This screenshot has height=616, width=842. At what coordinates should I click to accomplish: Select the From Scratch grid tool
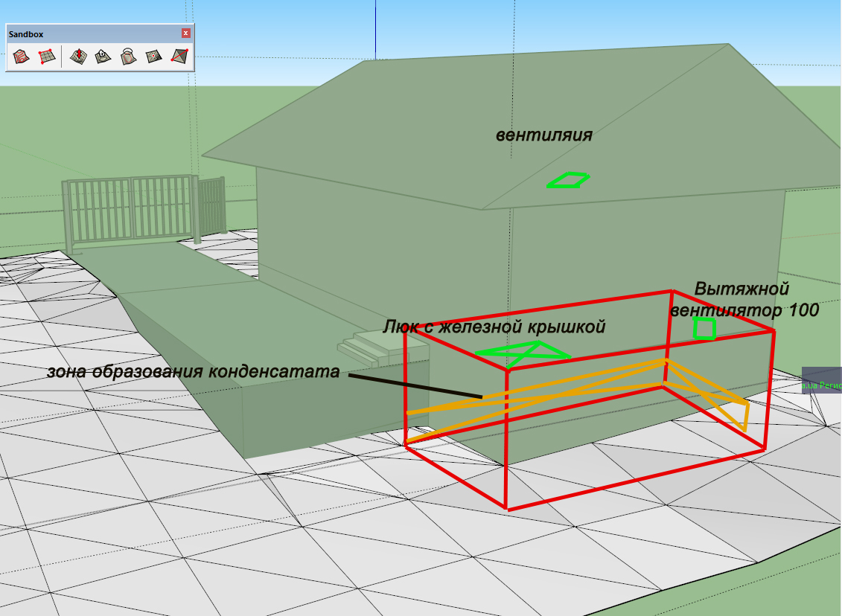tap(47, 57)
